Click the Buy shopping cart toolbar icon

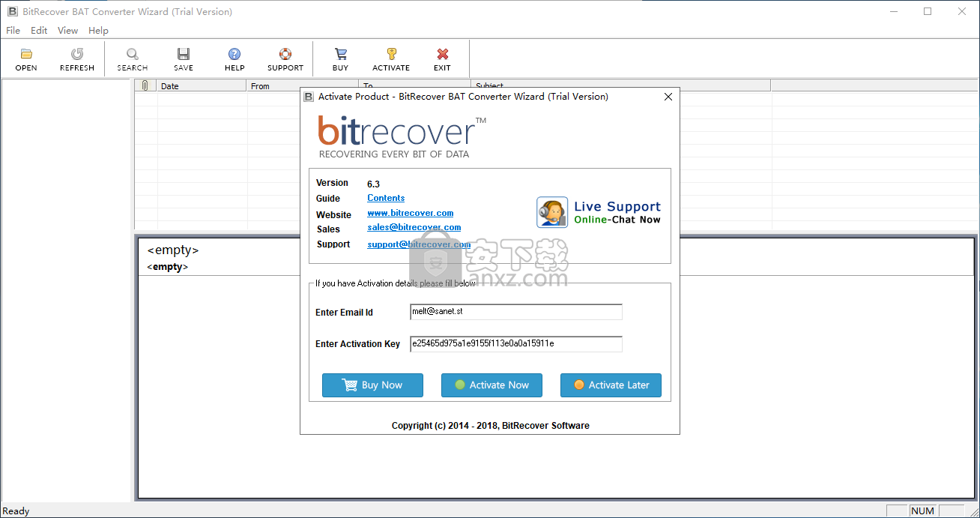[x=341, y=54]
